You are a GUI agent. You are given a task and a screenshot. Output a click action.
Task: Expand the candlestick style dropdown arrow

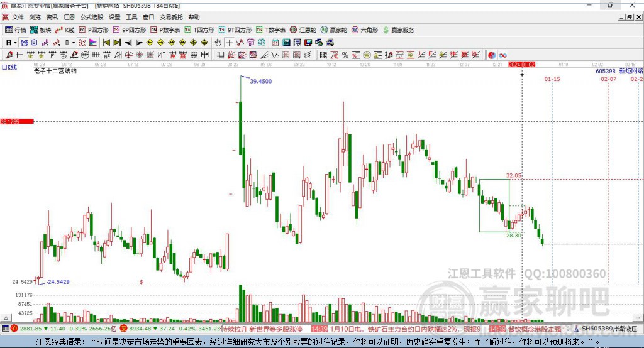(74, 43)
